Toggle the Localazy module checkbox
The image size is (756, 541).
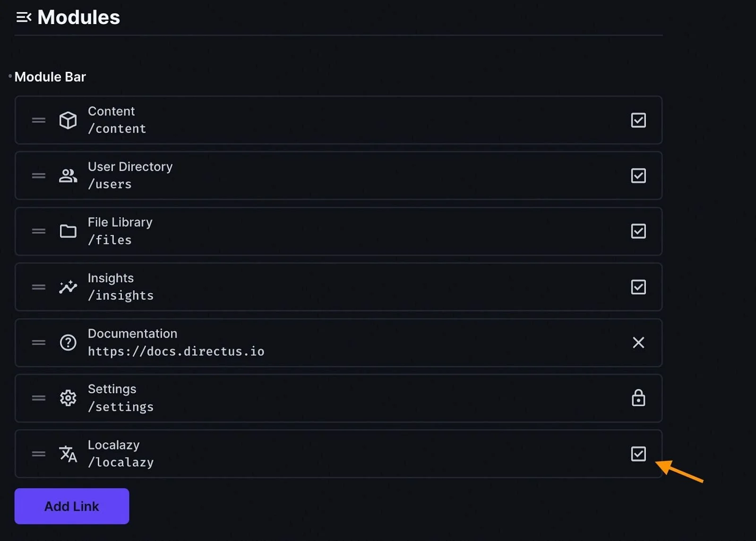(x=638, y=454)
